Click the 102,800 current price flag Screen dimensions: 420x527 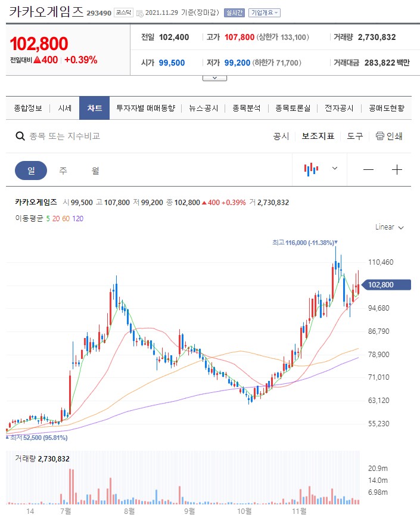387,285
